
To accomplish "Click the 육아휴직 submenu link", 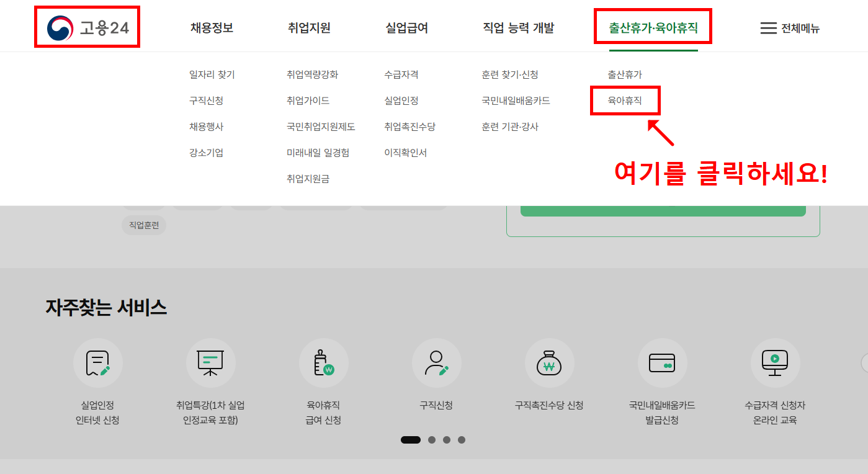I will 625,101.
